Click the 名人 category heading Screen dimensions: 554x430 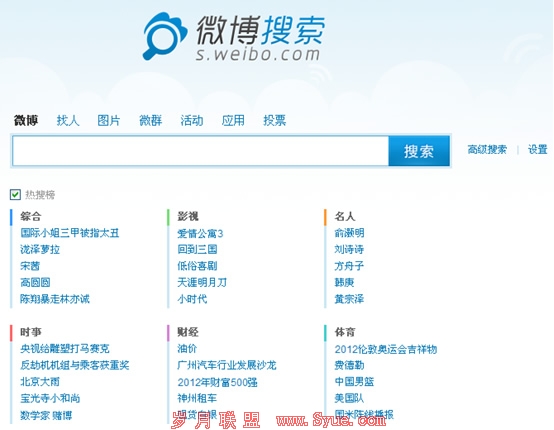[x=344, y=216]
